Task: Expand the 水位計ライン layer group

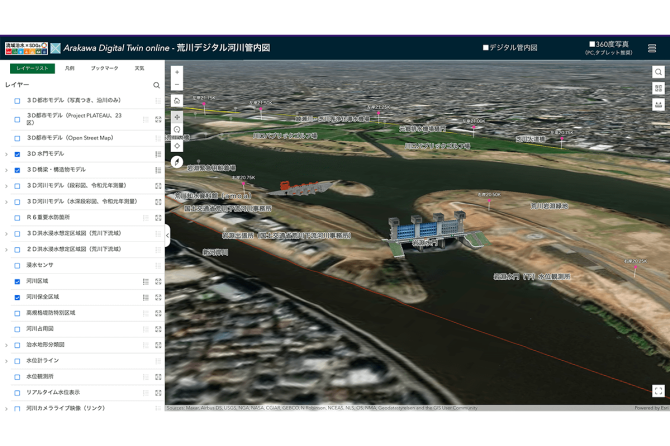Action: (6, 361)
